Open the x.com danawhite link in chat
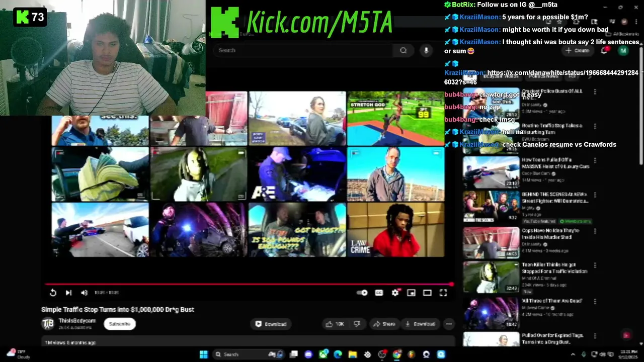Viewport: 644px width, 362px height. coord(541,77)
